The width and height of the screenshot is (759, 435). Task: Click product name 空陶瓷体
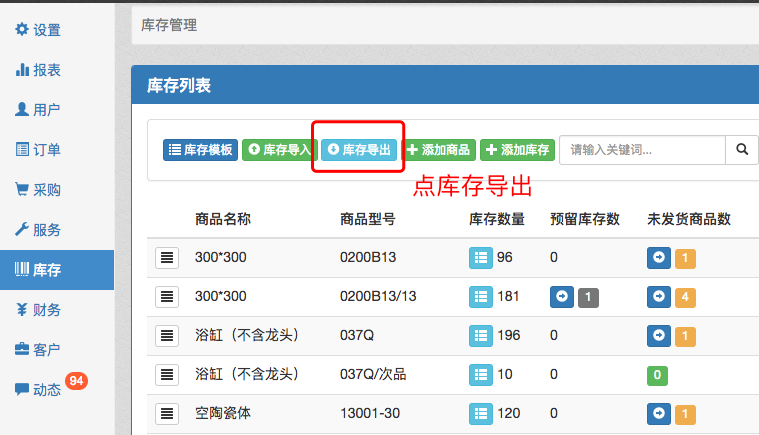click(x=223, y=413)
